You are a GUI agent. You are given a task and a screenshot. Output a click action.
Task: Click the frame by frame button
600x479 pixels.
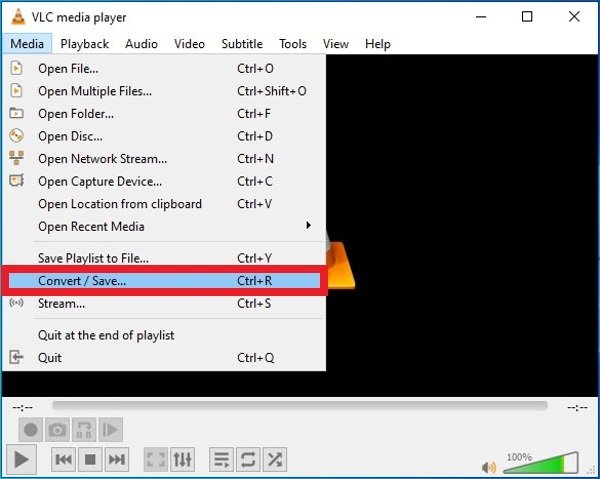point(111,430)
